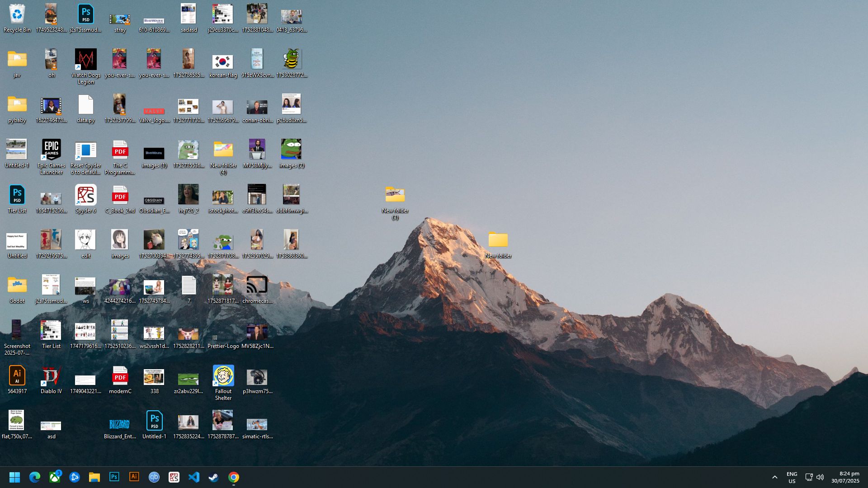Select the flat,750x,07 image file

click(x=17, y=425)
